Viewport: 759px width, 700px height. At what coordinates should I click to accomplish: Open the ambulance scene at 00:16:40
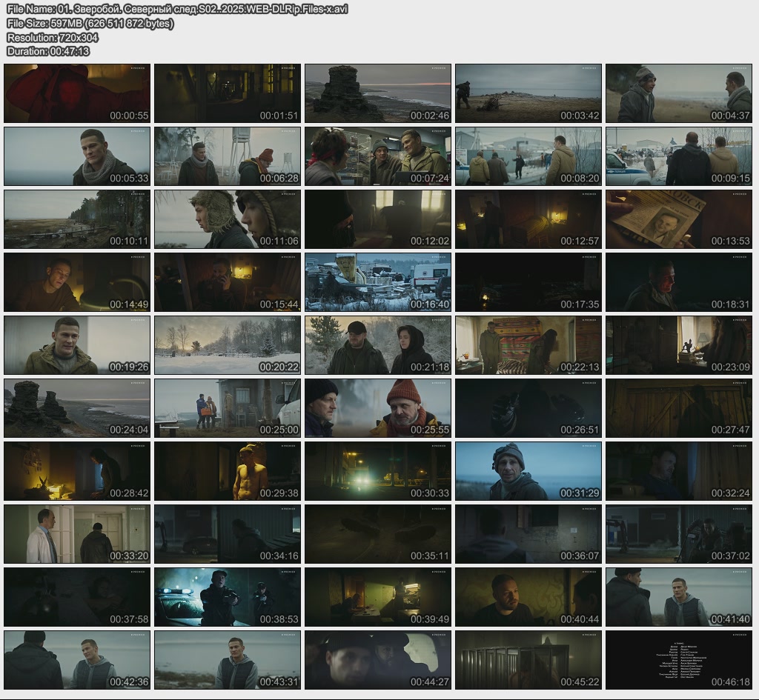point(378,282)
